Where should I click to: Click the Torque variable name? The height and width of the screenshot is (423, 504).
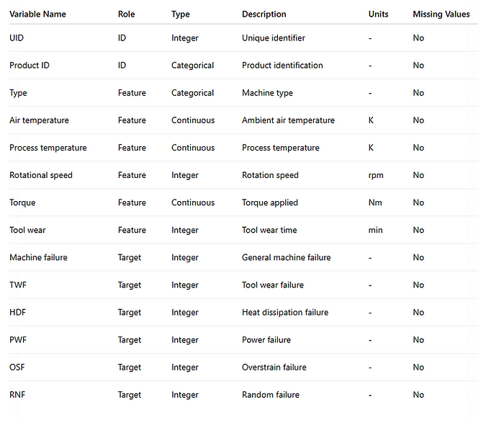click(x=22, y=202)
